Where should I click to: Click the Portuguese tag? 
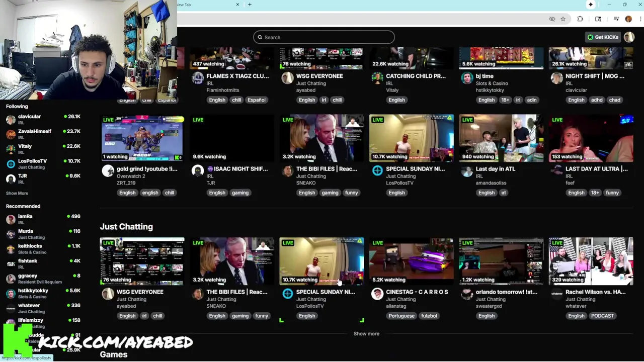tap(401, 316)
